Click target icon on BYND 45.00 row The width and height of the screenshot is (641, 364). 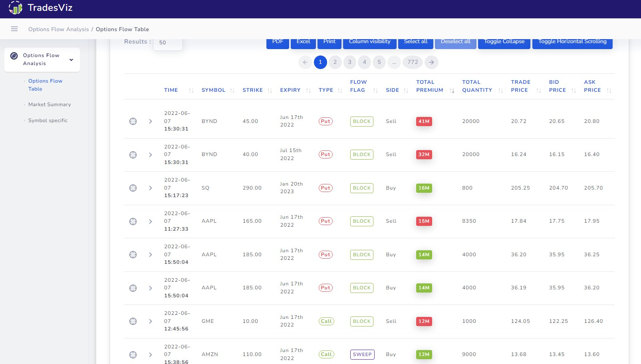click(x=133, y=121)
